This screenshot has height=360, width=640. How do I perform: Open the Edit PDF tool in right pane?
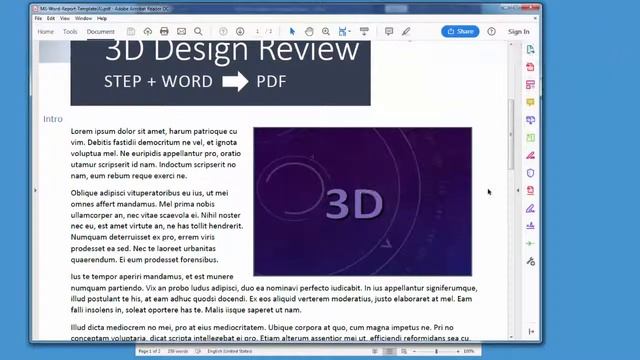tap(530, 84)
